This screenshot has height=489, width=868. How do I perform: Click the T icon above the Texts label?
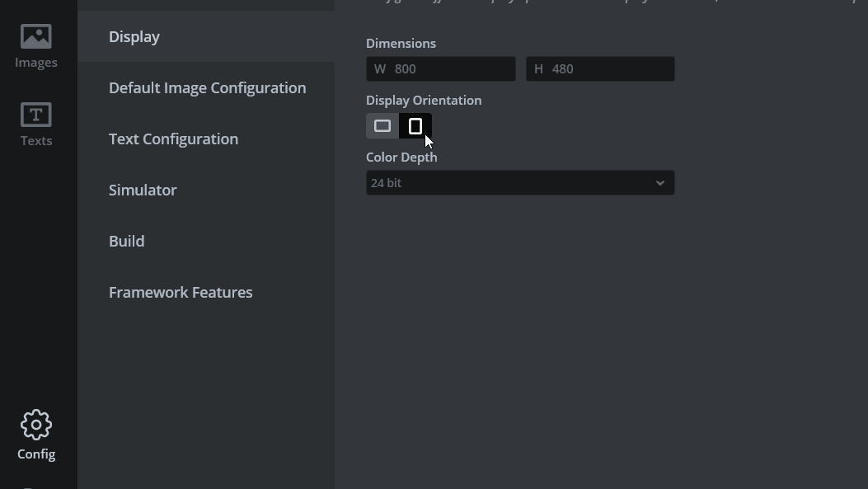(x=36, y=114)
